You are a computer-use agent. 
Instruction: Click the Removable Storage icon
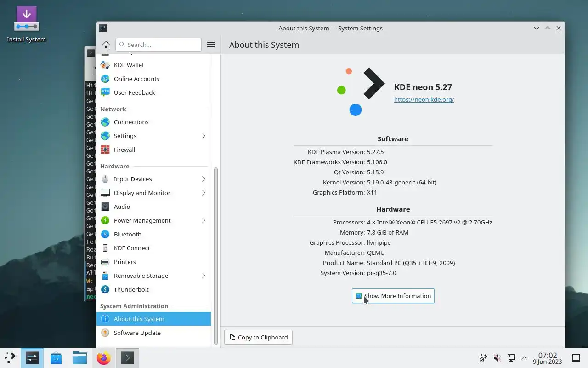pos(105,276)
